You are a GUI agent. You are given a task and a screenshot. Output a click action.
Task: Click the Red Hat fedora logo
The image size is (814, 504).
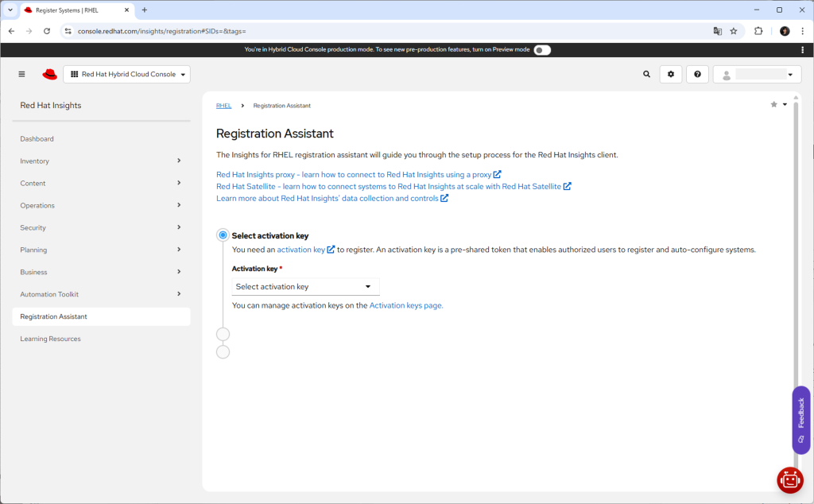tap(50, 74)
